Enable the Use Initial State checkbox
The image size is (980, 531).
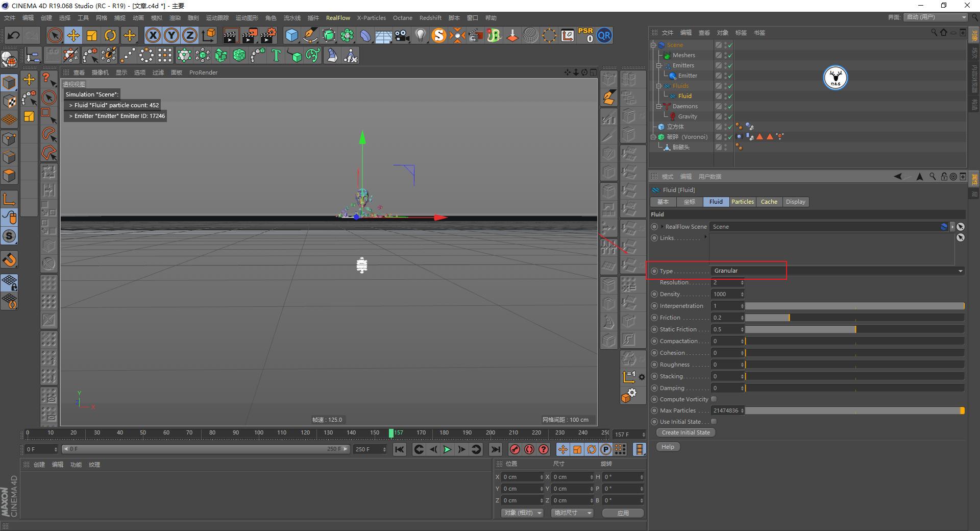714,421
